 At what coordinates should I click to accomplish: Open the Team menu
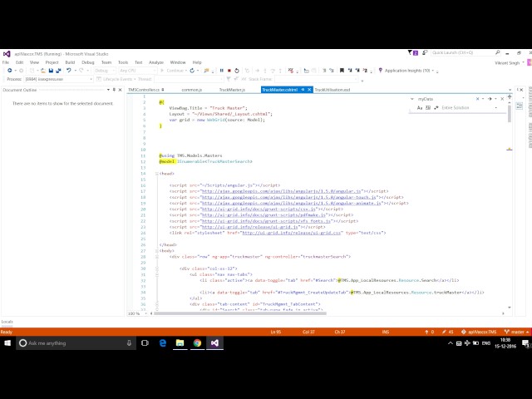pyautogui.click(x=106, y=62)
